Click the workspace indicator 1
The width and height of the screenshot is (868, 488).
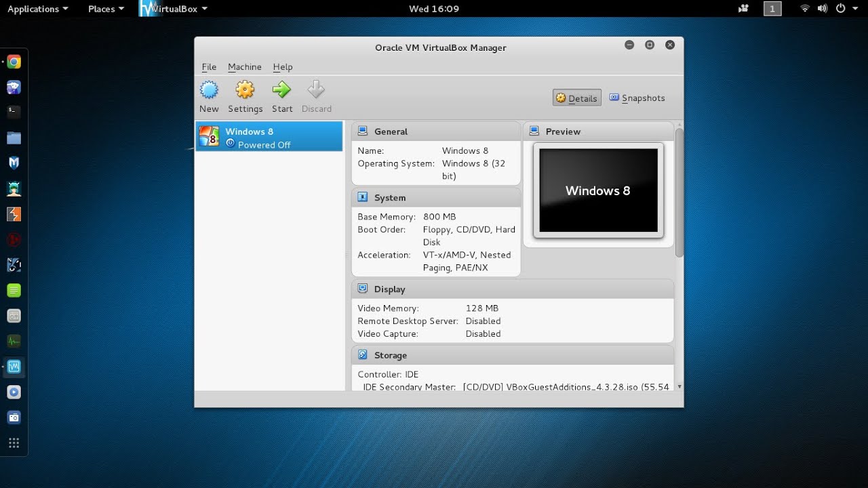tap(772, 9)
